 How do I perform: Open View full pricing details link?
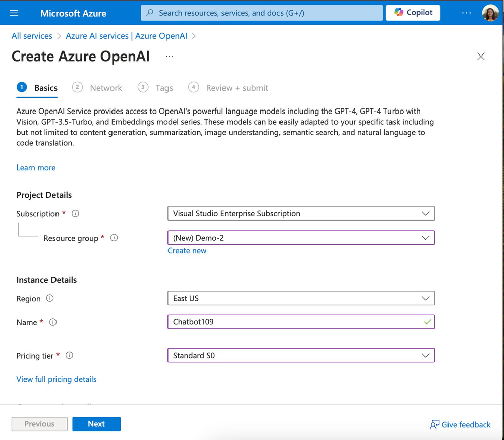[x=56, y=379]
